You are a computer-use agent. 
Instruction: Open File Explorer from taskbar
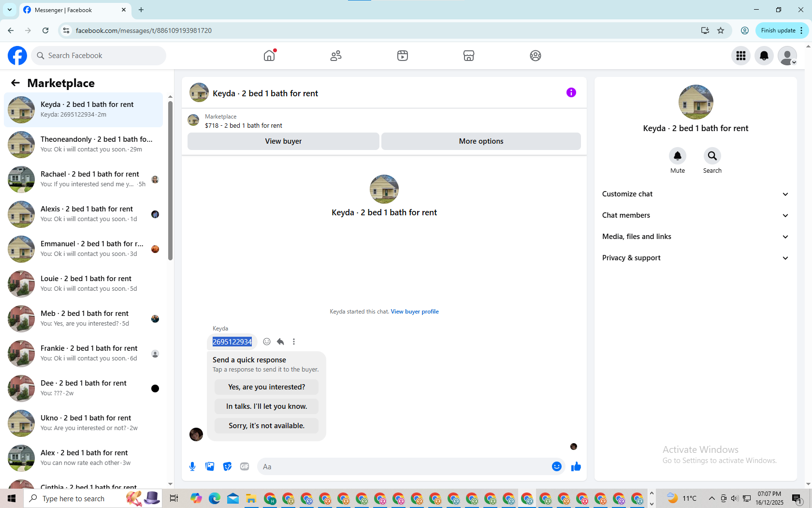pyautogui.click(x=251, y=498)
